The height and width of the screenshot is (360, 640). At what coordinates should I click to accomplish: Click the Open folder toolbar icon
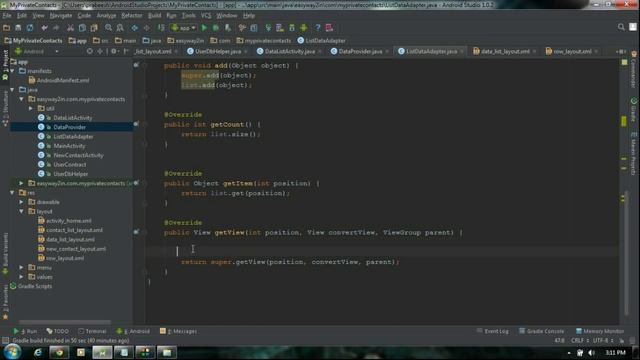point(6,28)
